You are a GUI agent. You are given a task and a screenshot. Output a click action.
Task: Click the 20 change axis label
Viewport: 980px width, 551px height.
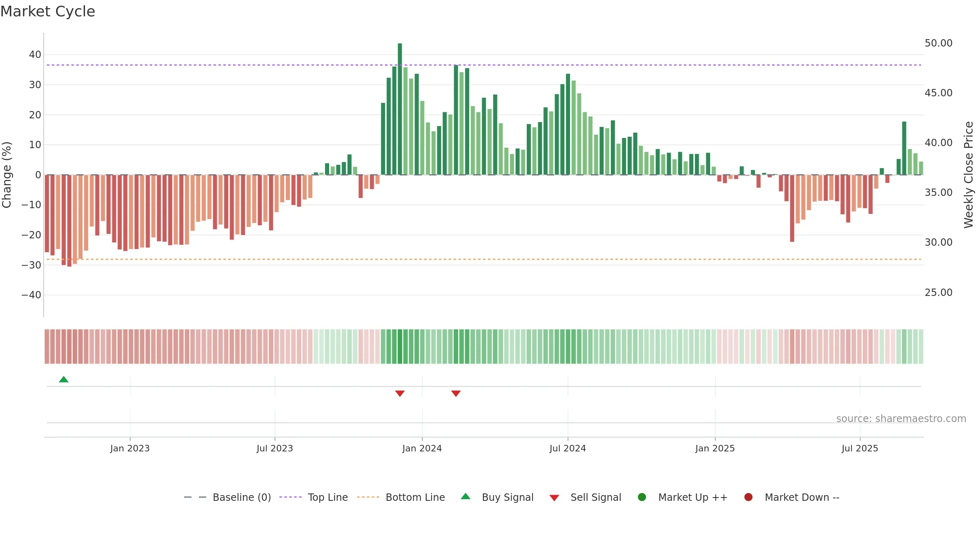(35, 115)
